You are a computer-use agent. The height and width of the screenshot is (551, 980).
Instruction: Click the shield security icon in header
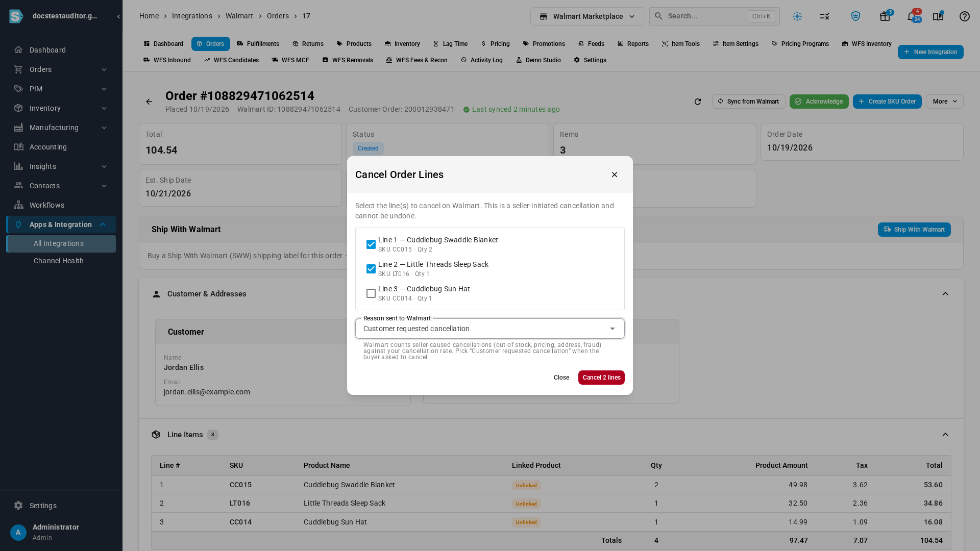855,16
